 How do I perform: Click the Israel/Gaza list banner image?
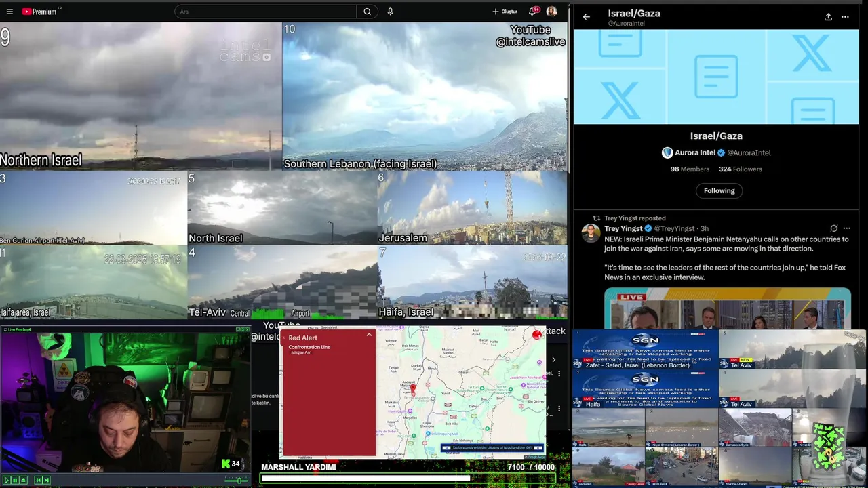tap(716, 77)
